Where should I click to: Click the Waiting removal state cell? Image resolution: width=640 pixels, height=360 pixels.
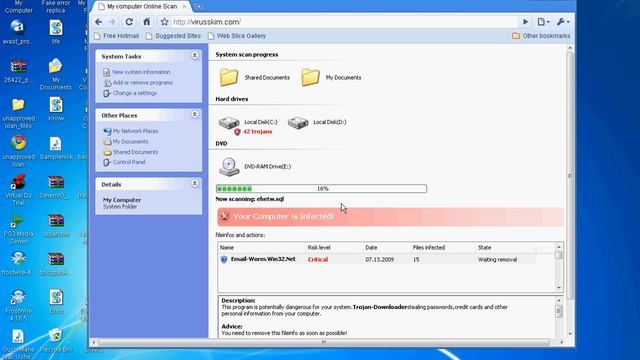click(497, 260)
